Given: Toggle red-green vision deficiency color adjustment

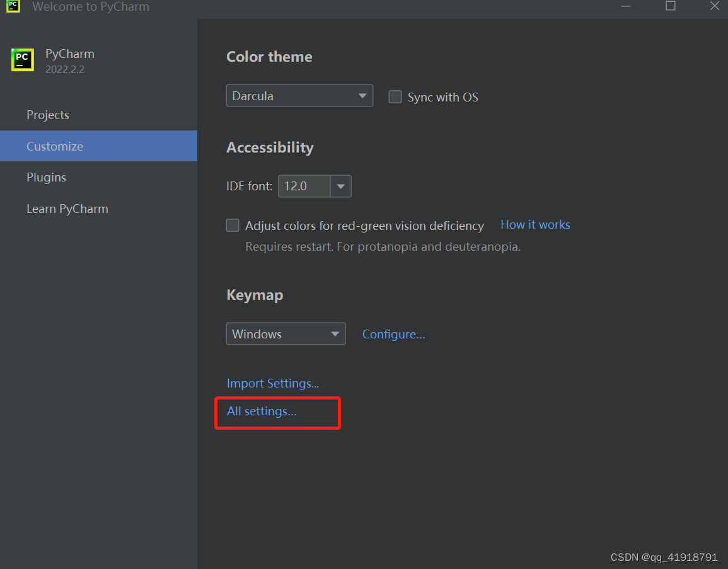Looking at the screenshot, I should coord(233,225).
